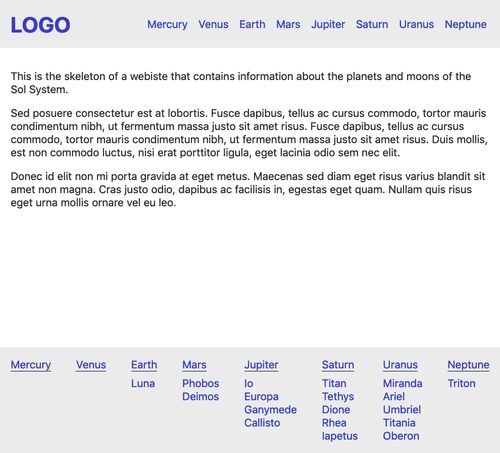
Task: Go to Earth in the header menu
Action: (252, 24)
